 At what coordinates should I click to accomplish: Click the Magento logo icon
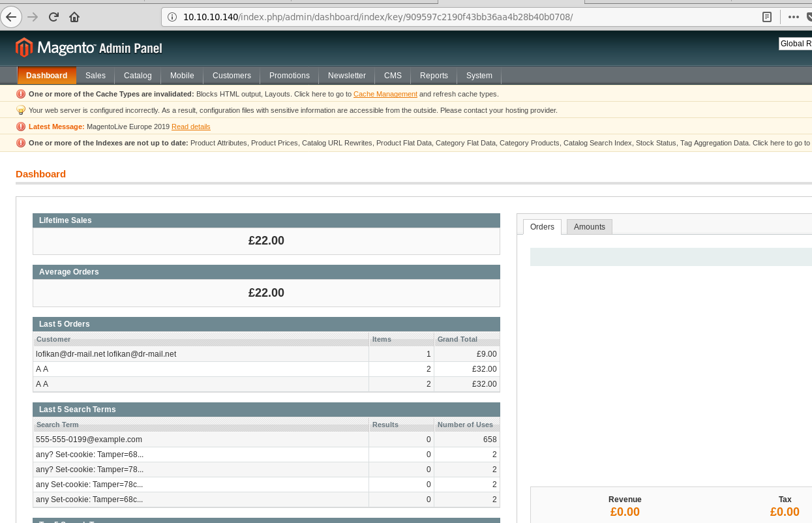(24, 48)
